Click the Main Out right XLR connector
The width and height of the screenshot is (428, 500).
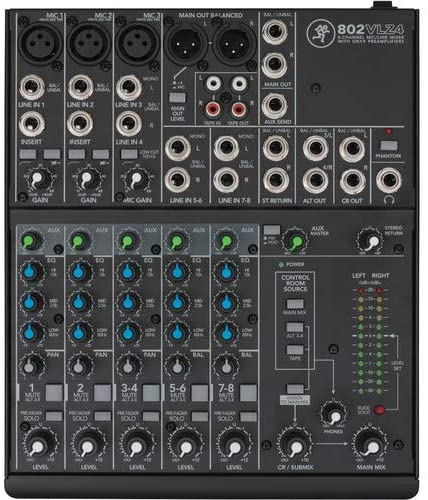tap(235, 44)
